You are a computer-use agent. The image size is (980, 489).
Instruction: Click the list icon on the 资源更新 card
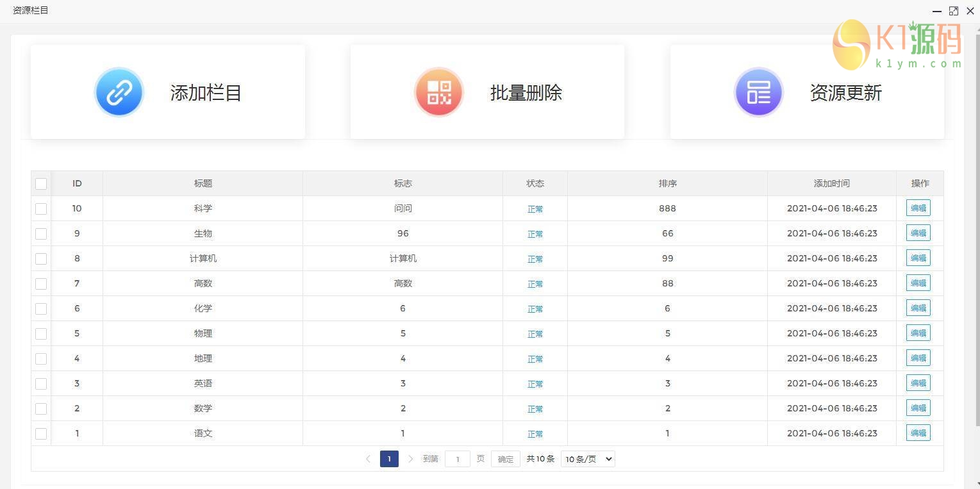pos(758,92)
